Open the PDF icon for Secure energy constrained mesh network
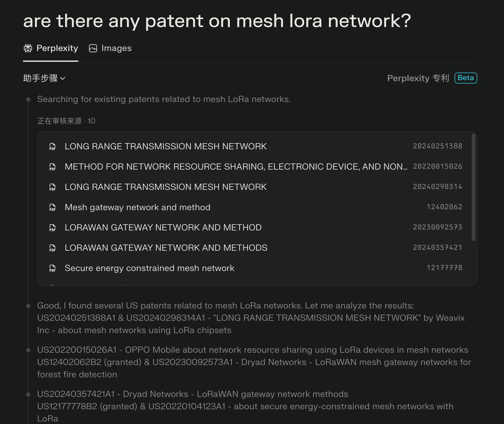Screen dimensions: 504x424 click(x=52, y=268)
